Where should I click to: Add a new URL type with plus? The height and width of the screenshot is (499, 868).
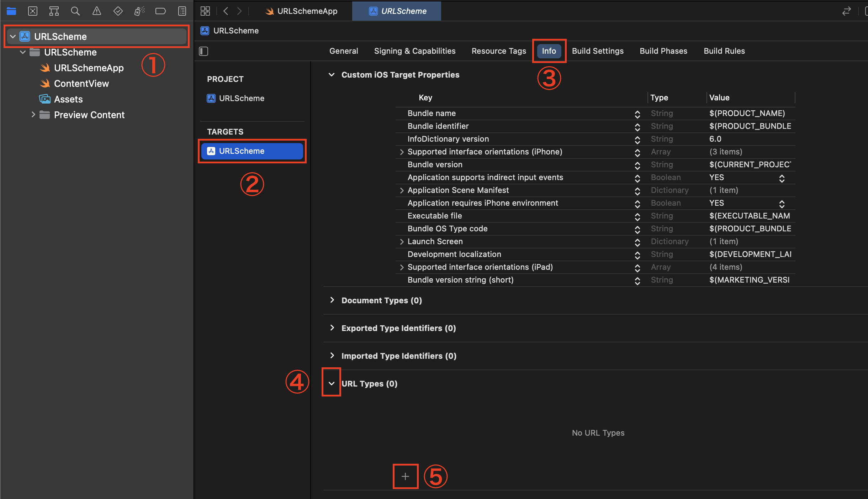[405, 476]
